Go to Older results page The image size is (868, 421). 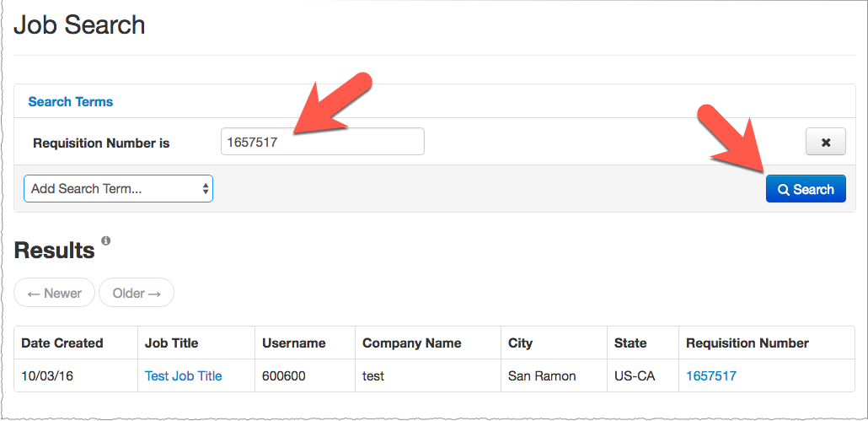[137, 294]
